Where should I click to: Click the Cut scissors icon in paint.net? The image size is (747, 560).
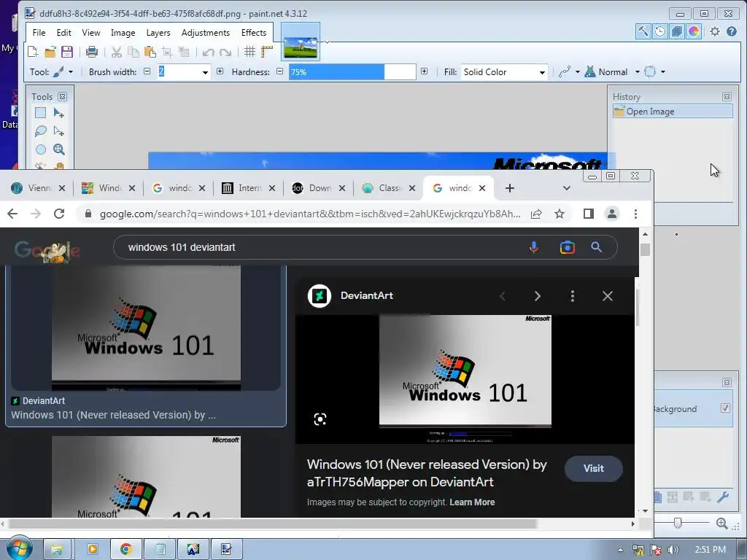point(117,52)
